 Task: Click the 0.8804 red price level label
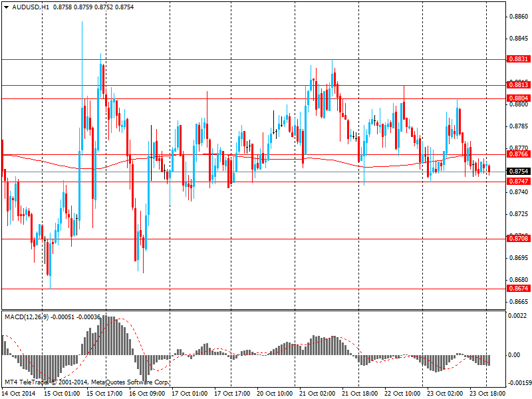[518, 98]
